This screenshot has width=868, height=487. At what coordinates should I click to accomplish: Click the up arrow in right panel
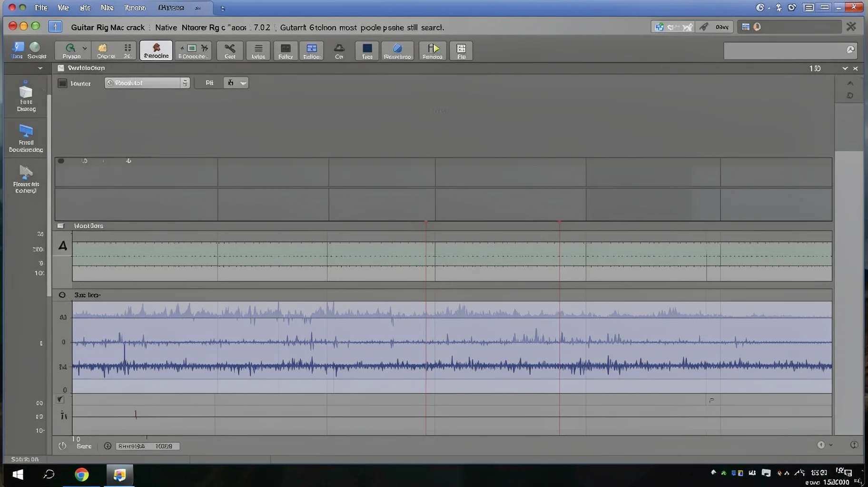(850, 83)
